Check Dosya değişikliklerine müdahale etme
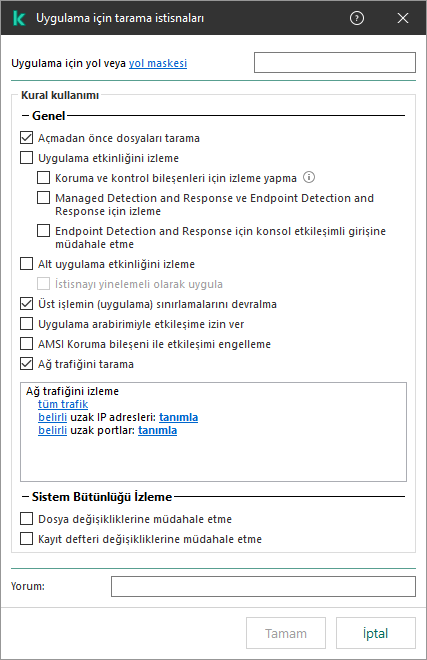427x660 pixels. 27,519
